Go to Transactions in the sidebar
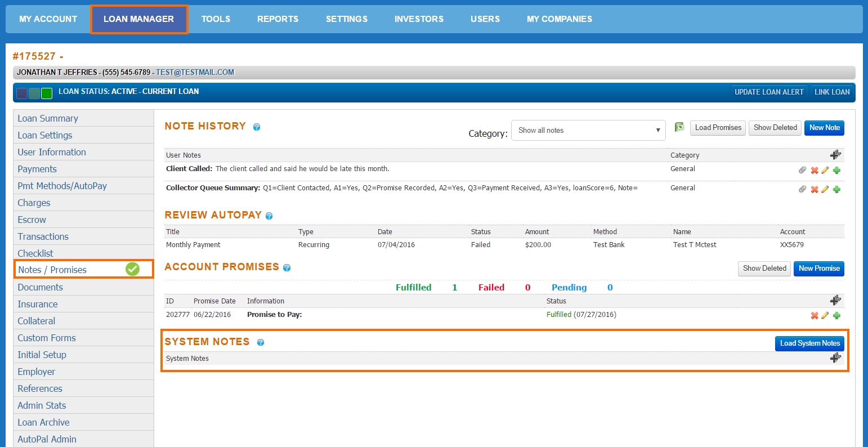Screen dimensions: 868x447 83,236
